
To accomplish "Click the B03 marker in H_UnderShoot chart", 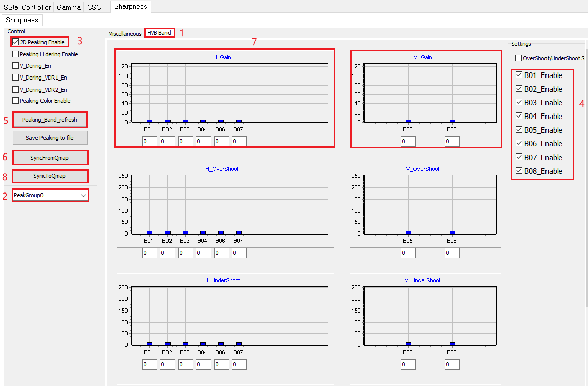I will 185,344.
